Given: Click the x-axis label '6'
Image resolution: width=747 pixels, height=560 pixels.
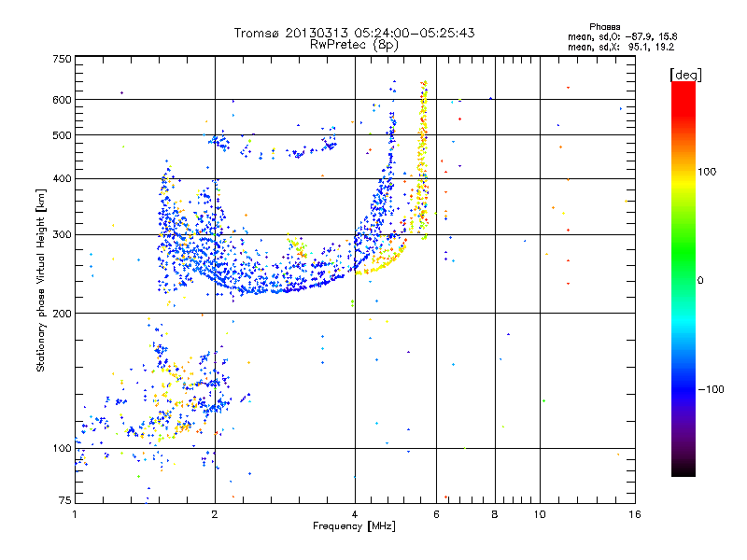Looking at the screenshot, I should (x=436, y=514).
